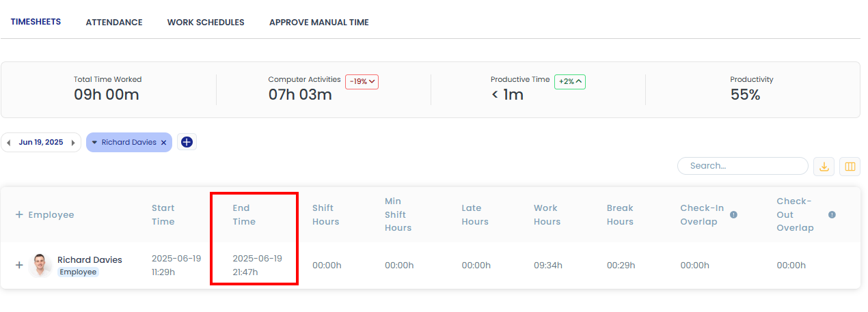Remove the Richard Davies filter chip
Viewport: 868px width, 312px height.
[x=163, y=143]
